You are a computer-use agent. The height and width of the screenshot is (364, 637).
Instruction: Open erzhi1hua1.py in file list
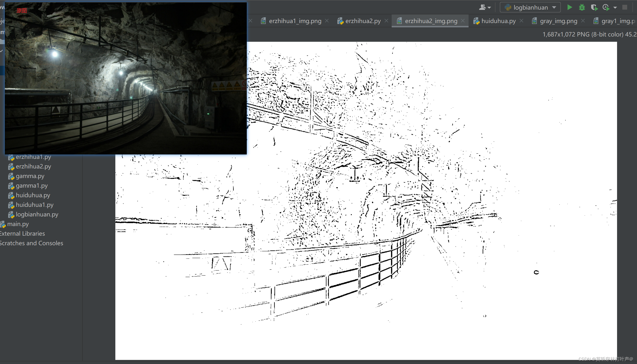pyautogui.click(x=33, y=157)
